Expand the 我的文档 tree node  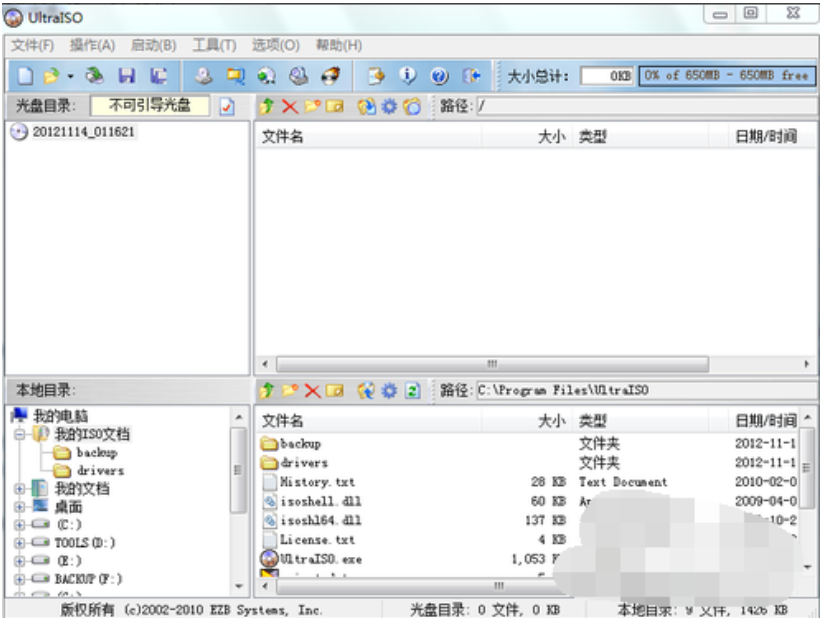[20, 489]
